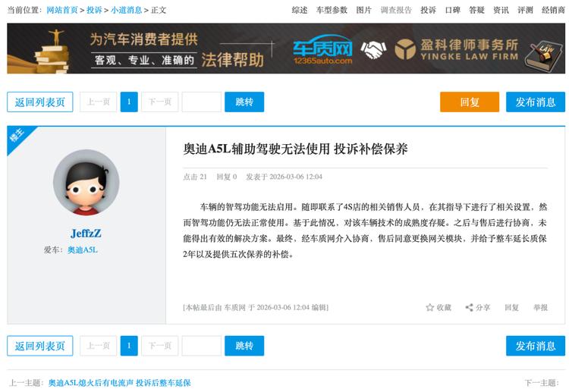The height and width of the screenshot is (392, 569).
Task: Click the top 发布消息 button
Action: pos(535,102)
